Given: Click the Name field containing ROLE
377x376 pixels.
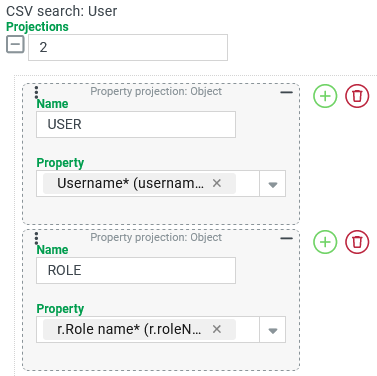Looking at the screenshot, I should tap(136, 270).
